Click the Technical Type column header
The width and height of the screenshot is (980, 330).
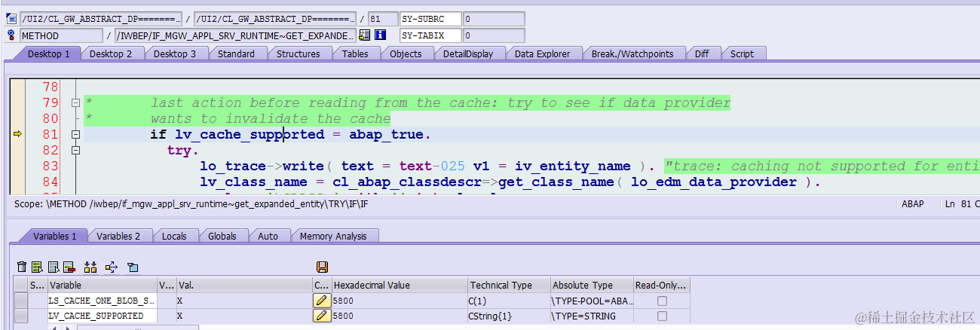(x=508, y=286)
